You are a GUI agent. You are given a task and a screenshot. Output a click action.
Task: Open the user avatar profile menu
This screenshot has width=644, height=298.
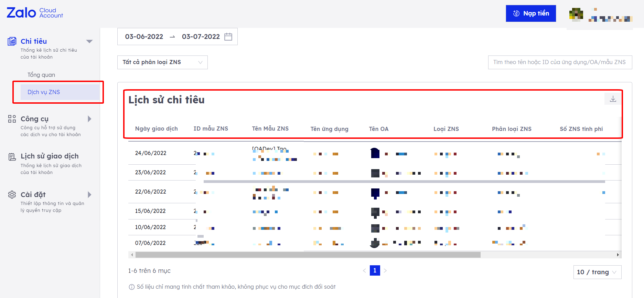pyautogui.click(x=576, y=15)
